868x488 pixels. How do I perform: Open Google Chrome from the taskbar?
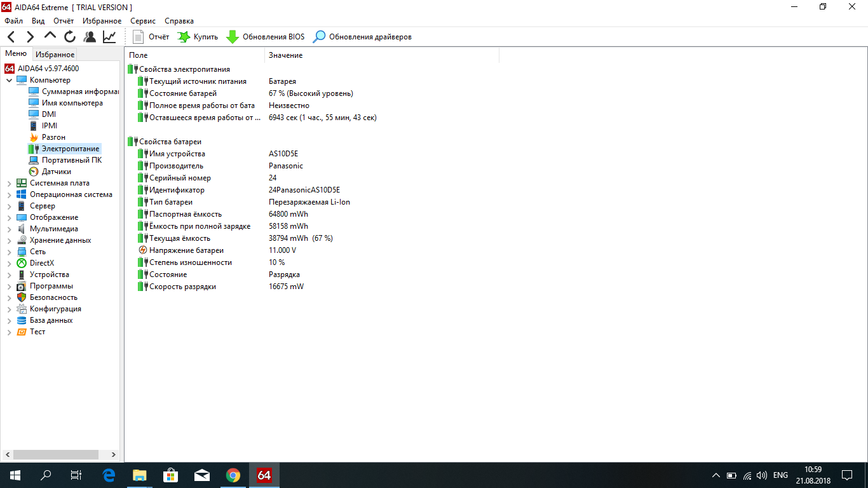(233, 475)
